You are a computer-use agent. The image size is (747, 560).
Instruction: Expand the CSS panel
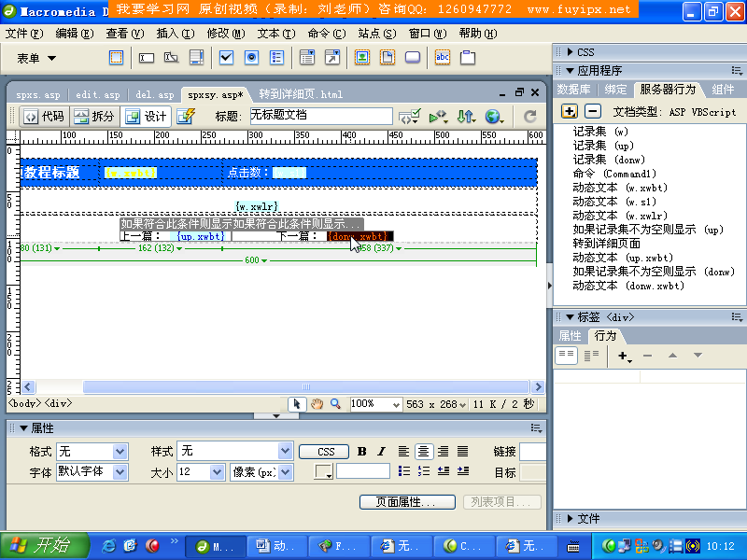(570, 52)
